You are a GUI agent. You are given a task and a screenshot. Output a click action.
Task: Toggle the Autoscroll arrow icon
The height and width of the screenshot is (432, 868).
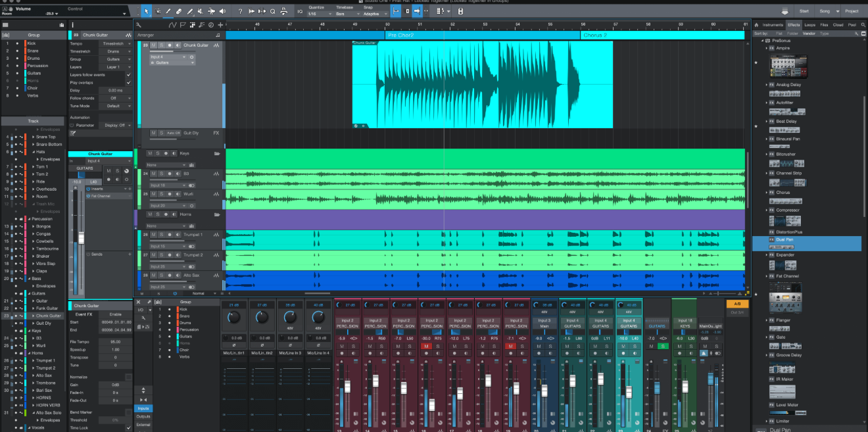pos(417,11)
